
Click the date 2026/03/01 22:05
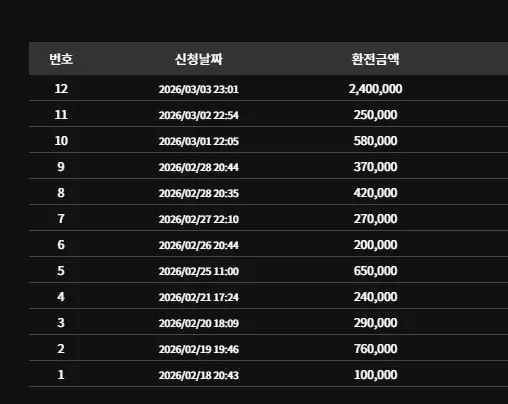(199, 141)
